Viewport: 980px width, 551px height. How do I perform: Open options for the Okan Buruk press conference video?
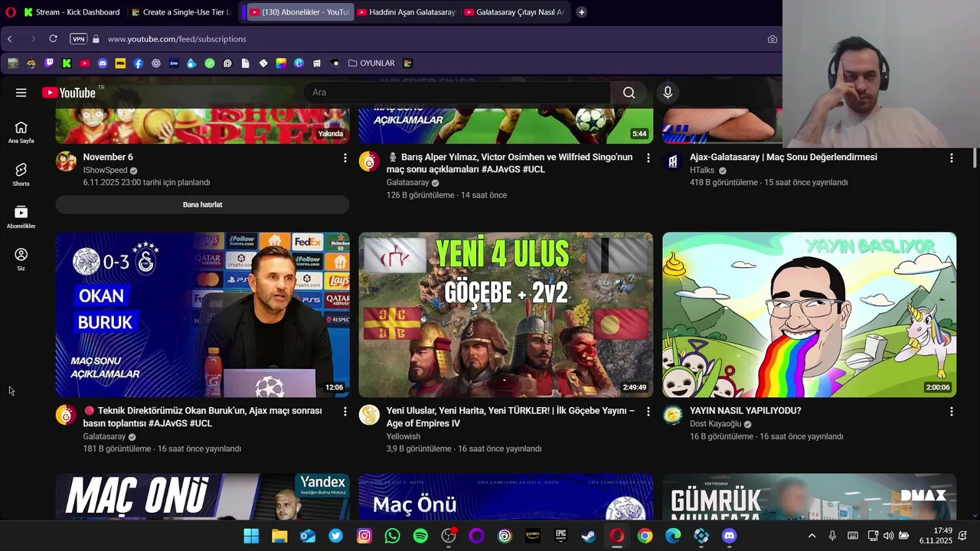(x=345, y=412)
